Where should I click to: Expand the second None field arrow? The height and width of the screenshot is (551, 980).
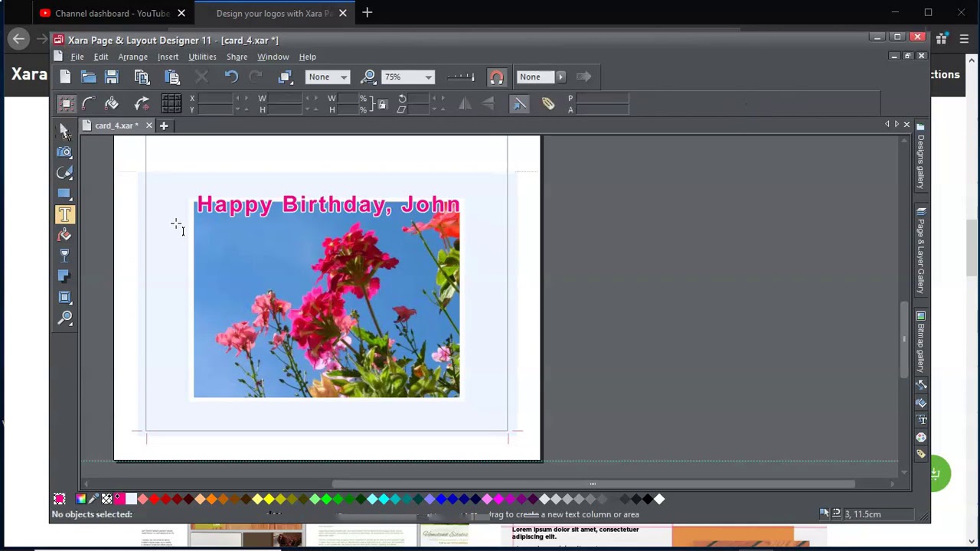pos(560,77)
